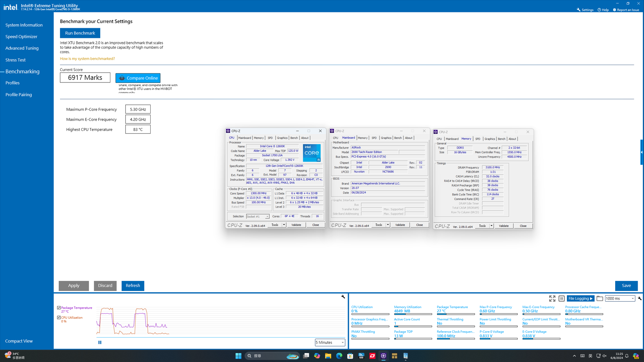Screen dimensions: 644x362
Task: Click the Apply button
Action: pyautogui.click(x=74, y=286)
